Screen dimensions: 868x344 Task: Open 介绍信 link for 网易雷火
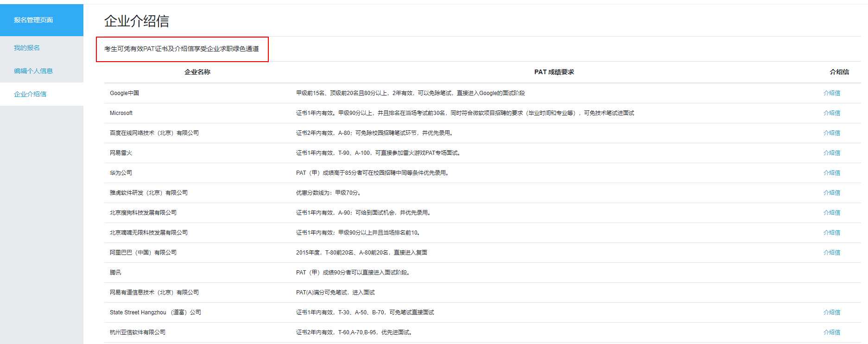[x=832, y=153]
